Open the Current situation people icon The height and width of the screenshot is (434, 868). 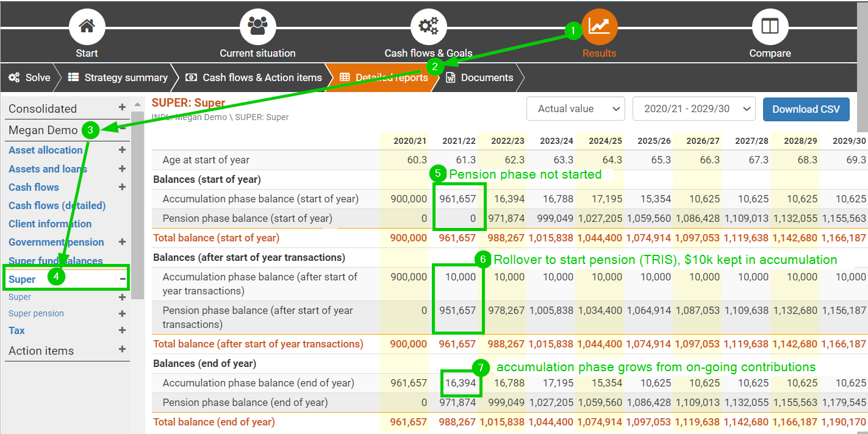point(257,27)
